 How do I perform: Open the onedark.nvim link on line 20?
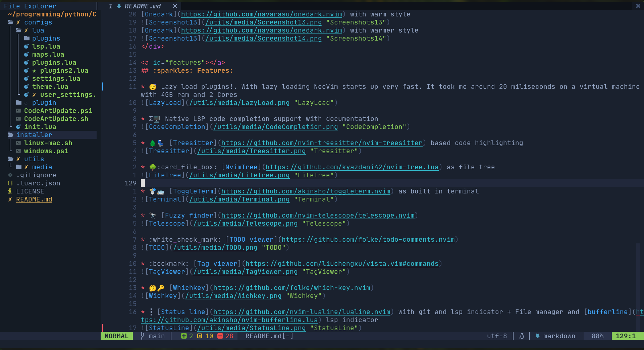(x=261, y=14)
